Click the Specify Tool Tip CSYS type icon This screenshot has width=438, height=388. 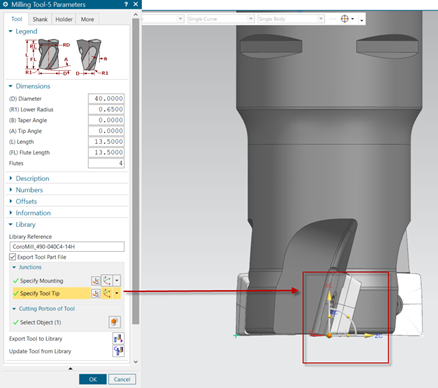(107, 293)
